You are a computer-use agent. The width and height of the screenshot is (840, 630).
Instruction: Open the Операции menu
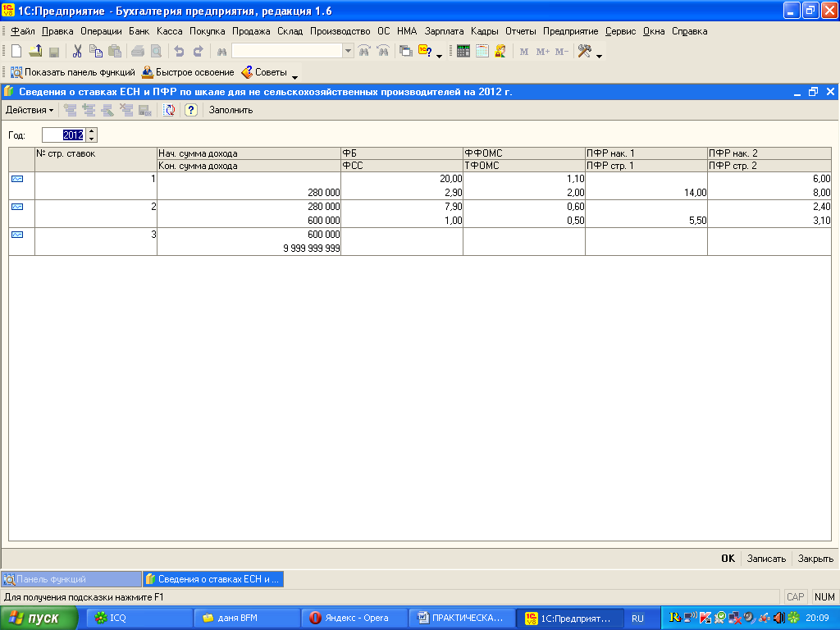(101, 31)
